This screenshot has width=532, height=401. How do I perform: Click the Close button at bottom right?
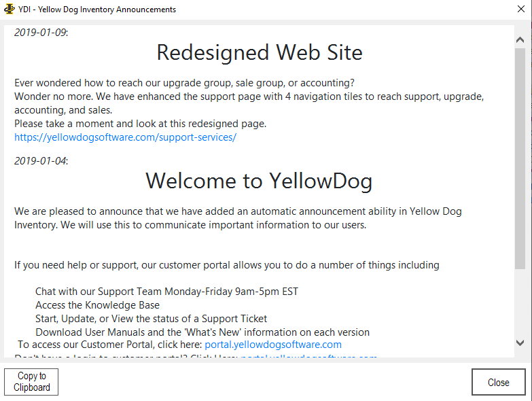[x=499, y=382]
